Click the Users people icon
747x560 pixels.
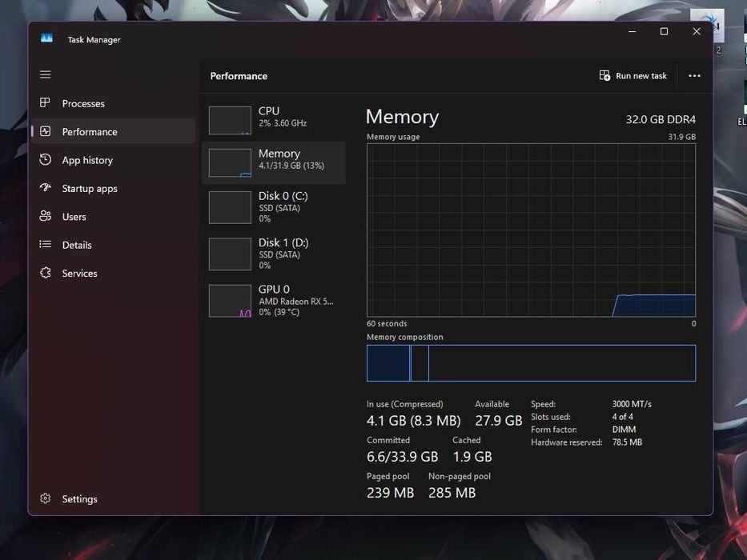click(46, 216)
